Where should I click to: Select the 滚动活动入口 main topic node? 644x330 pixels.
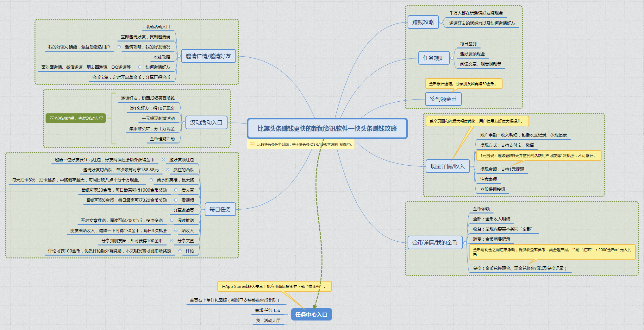[x=206, y=123]
